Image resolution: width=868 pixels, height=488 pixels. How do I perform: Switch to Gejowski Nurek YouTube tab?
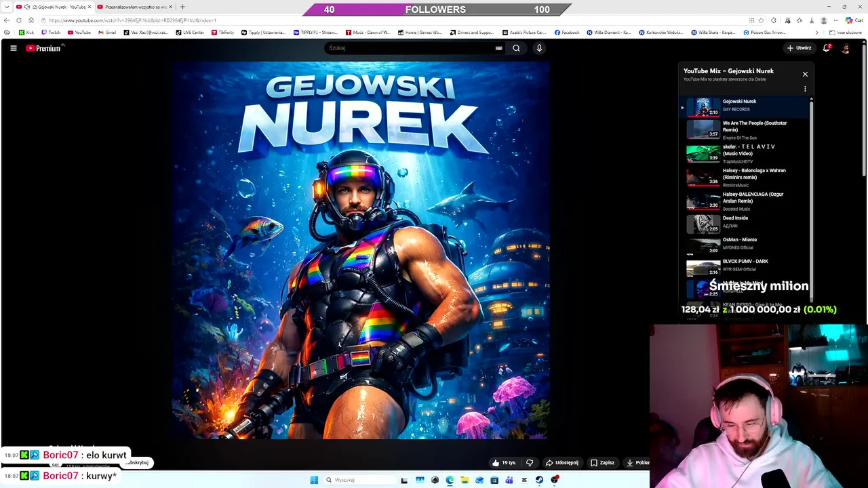pyautogui.click(x=54, y=7)
